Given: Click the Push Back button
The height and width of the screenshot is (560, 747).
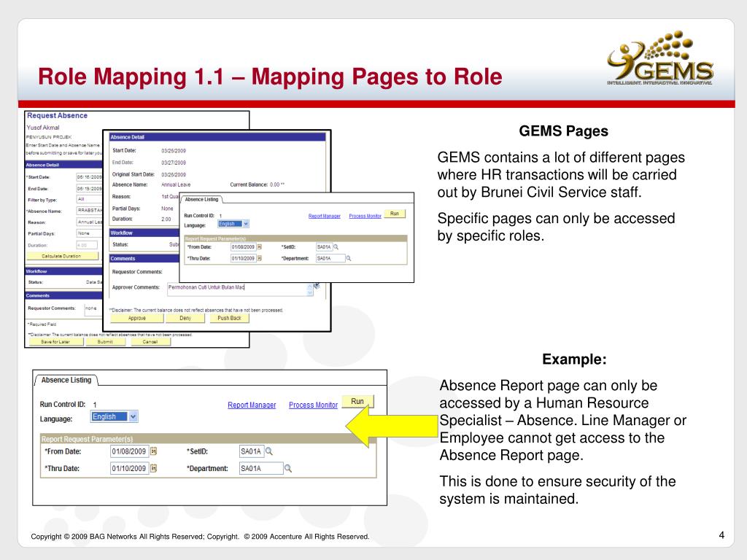Looking at the screenshot, I should [x=229, y=318].
